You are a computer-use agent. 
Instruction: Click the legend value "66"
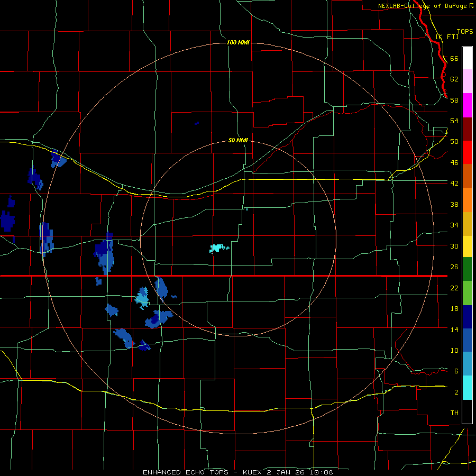(454, 58)
